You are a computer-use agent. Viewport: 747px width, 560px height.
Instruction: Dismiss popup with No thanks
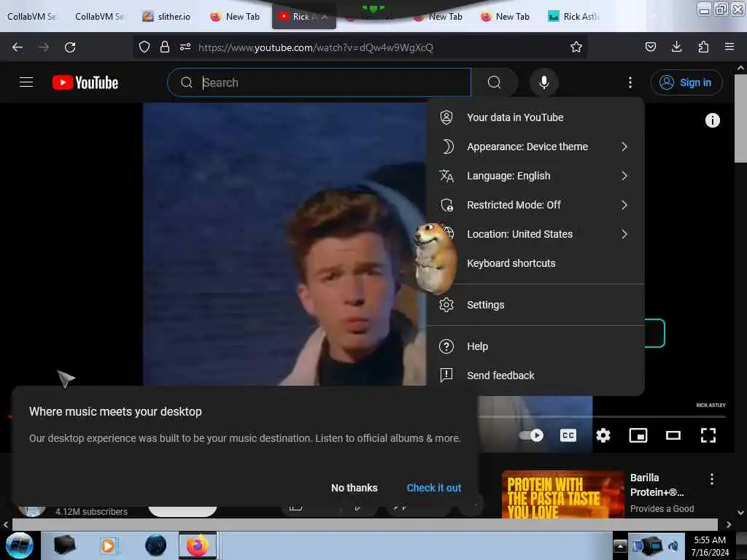pos(354,488)
